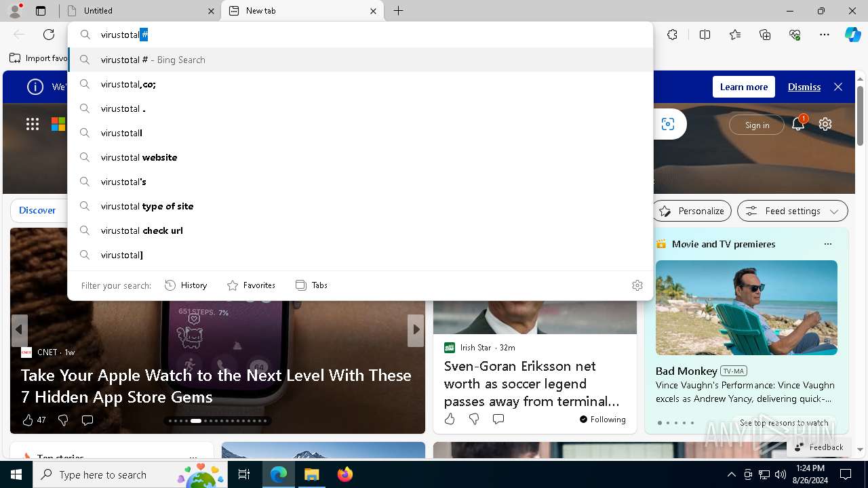Open a new browser tab

(x=399, y=11)
